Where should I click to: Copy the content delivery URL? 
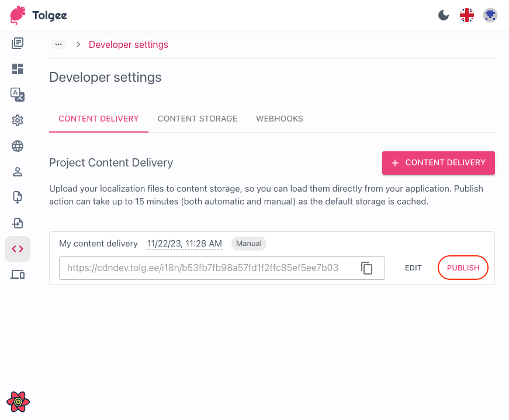tap(367, 268)
